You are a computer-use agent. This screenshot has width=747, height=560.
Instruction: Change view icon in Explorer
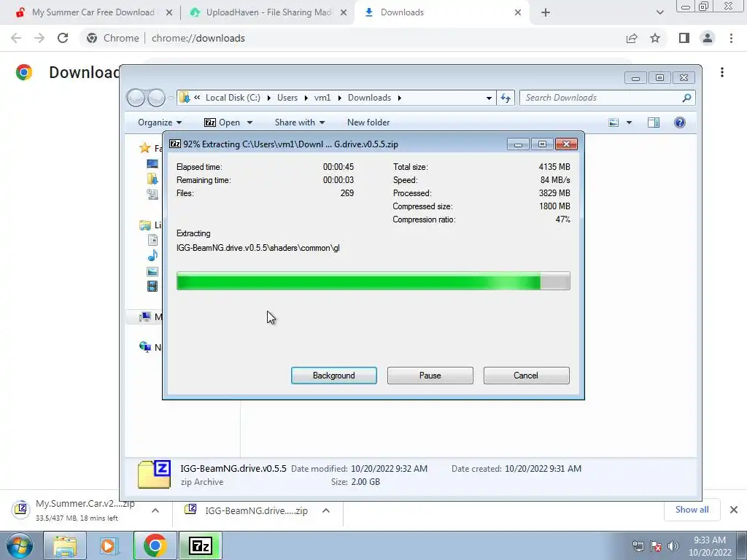click(x=614, y=122)
